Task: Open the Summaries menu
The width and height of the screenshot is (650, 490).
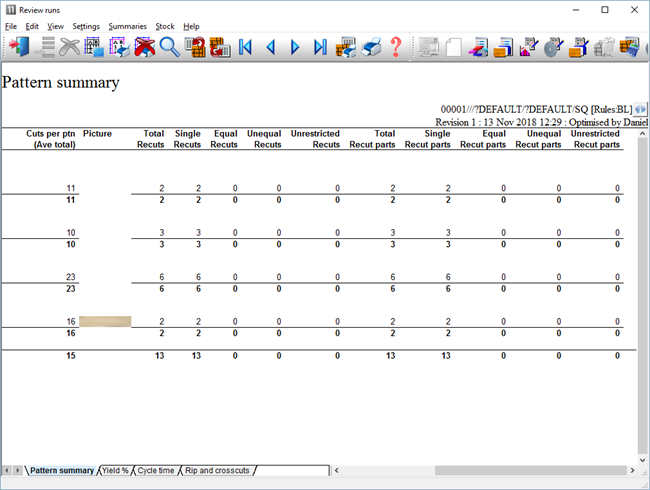Action: coord(127,26)
